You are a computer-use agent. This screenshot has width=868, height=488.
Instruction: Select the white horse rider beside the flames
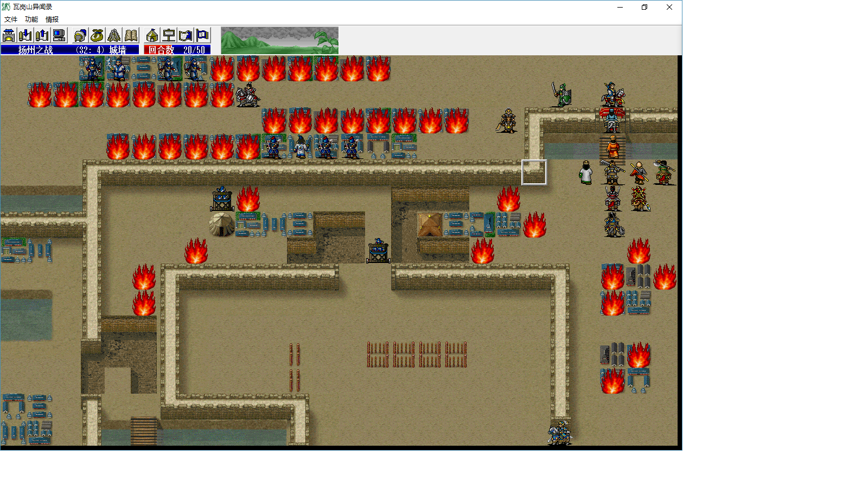(x=248, y=95)
